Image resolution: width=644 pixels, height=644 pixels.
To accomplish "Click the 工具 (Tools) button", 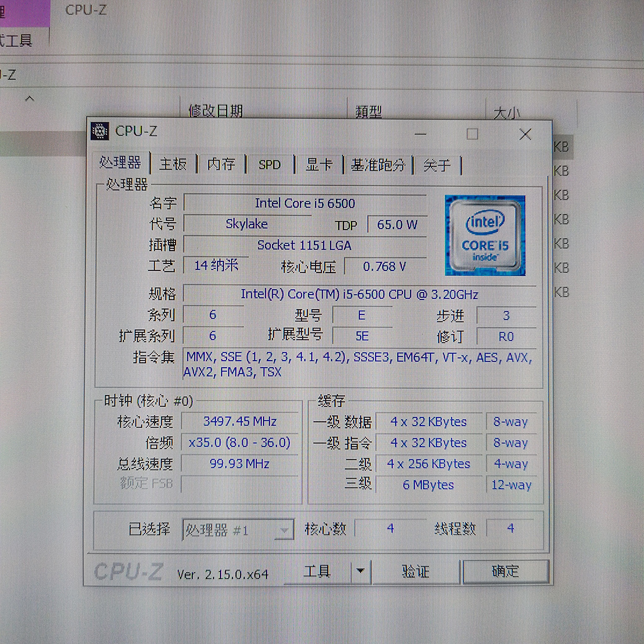I will pos(317,571).
